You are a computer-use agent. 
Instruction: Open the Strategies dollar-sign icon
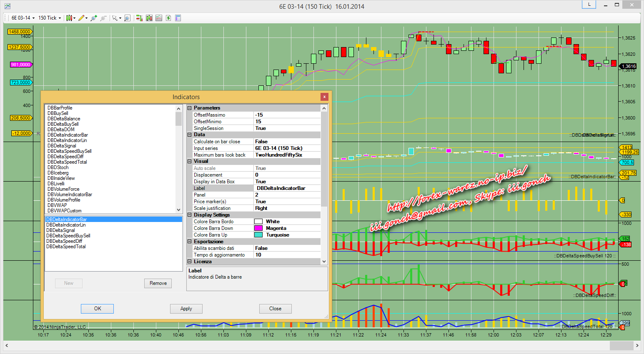coord(168,18)
